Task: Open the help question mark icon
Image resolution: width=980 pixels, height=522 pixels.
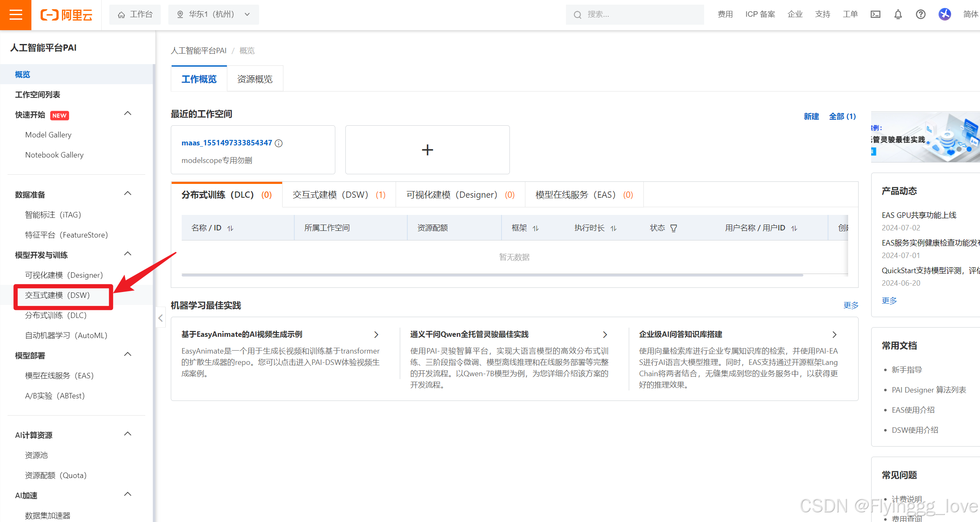Action: (x=921, y=14)
